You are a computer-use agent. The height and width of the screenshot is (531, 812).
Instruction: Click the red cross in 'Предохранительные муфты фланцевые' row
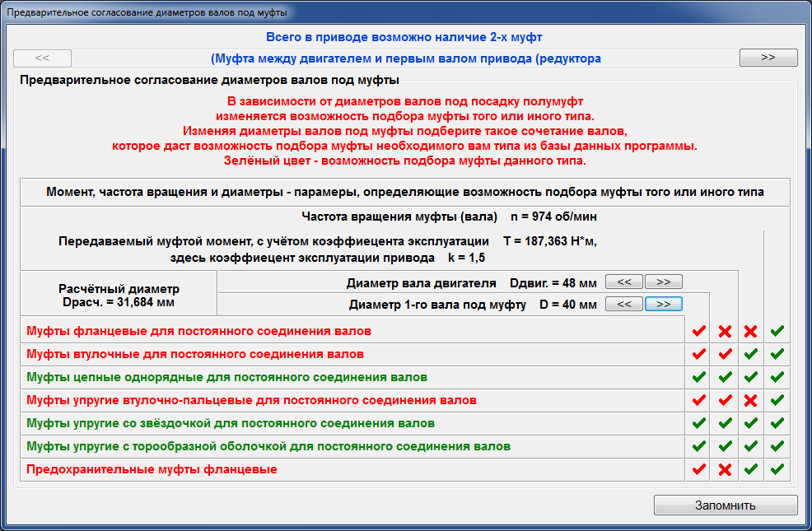click(x=725, y=469)
